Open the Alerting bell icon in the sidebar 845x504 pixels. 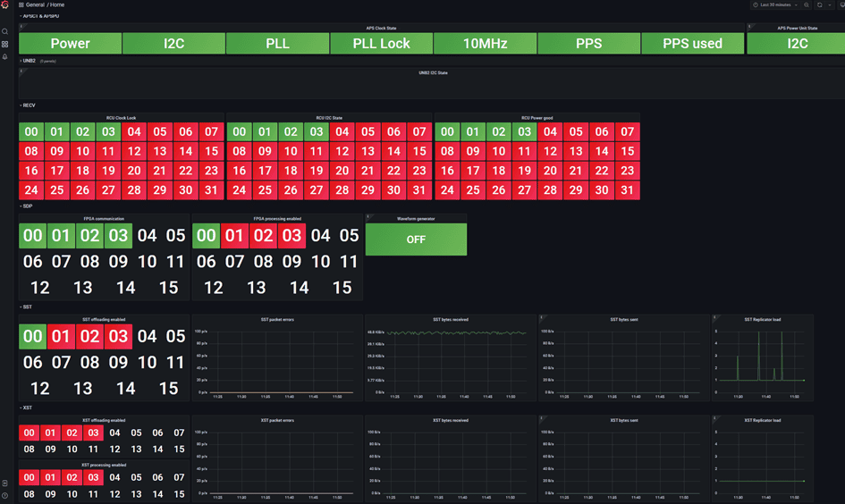4,56
